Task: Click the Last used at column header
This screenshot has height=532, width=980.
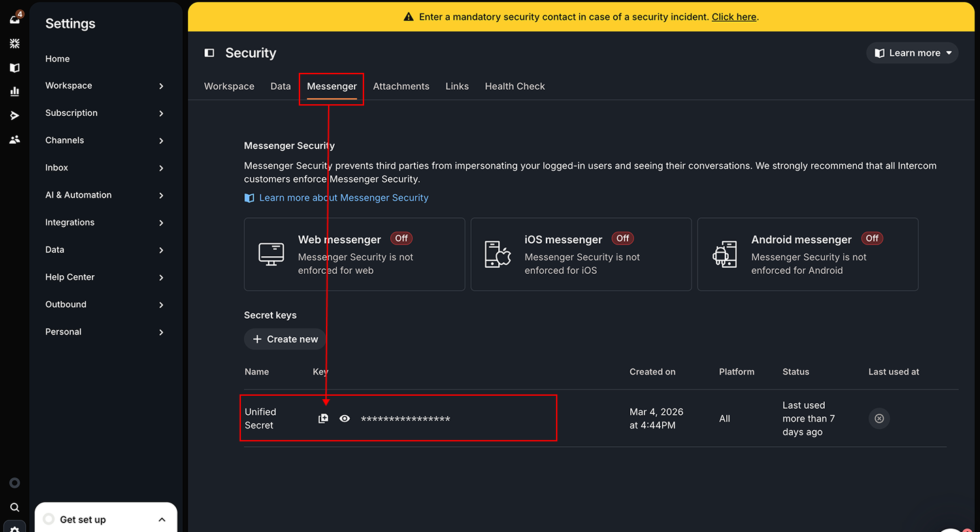Action: click(x=894, y=372)
